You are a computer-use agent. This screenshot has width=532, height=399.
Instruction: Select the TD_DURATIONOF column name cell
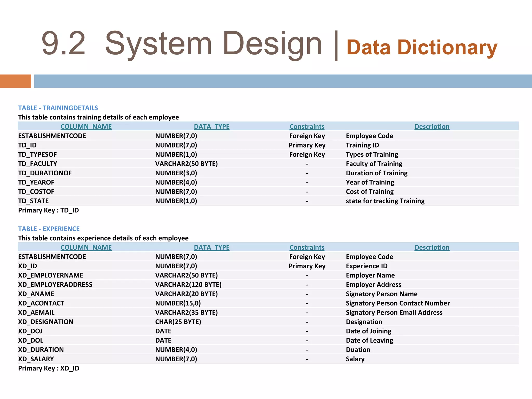coord(45,173)
